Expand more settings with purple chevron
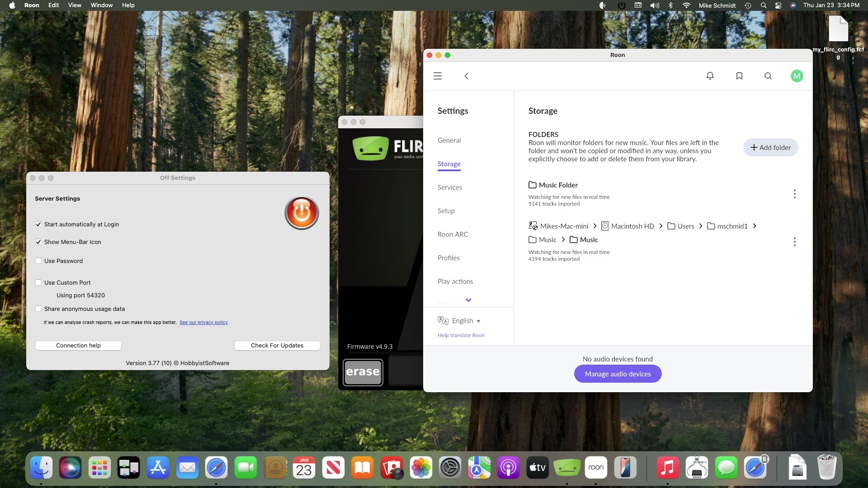This screenshot has height=488, width=868. 468,300
